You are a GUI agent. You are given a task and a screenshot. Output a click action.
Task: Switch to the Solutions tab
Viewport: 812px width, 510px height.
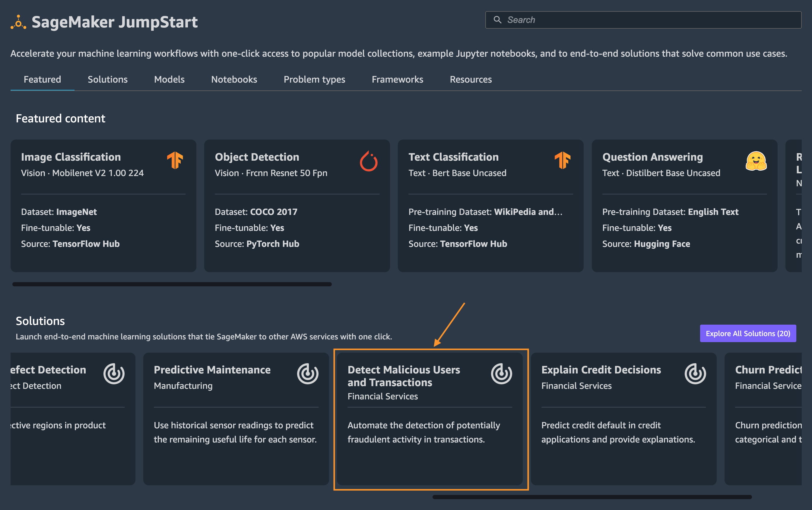tap(108, 79)
